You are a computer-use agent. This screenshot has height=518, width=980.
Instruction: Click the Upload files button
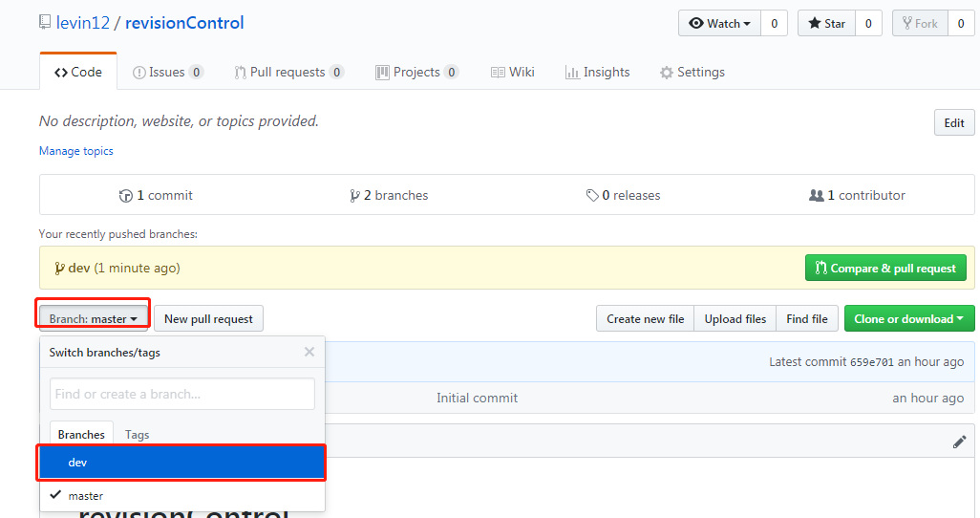[735, 318]
